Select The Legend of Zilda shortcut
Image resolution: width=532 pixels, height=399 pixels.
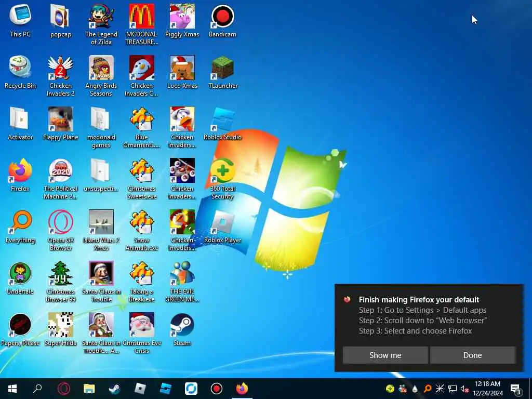[x=101, y=24]
